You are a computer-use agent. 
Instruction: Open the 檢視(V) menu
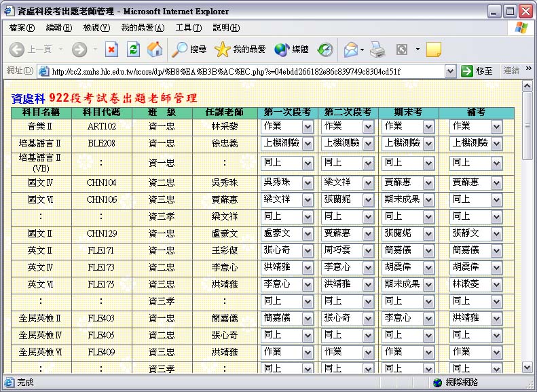click(96, 28)
